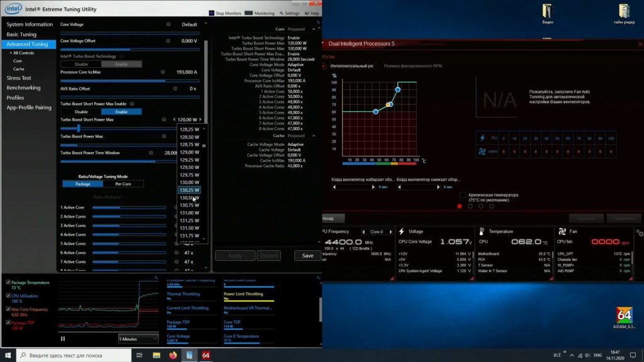Select the Режим фиксированного RPM radio option
The width and height of the screenshot is (644, 362).
point(377,65)
